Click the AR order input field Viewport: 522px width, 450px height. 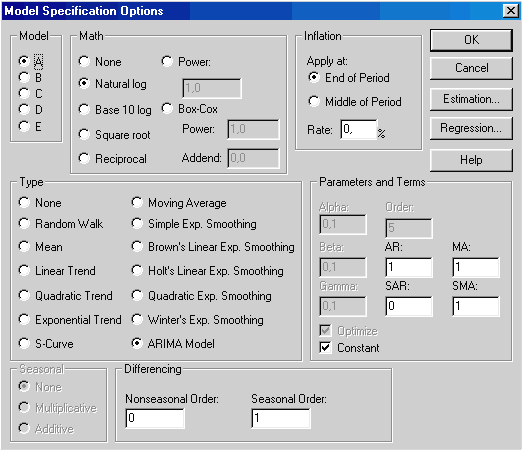pos(409,267)
